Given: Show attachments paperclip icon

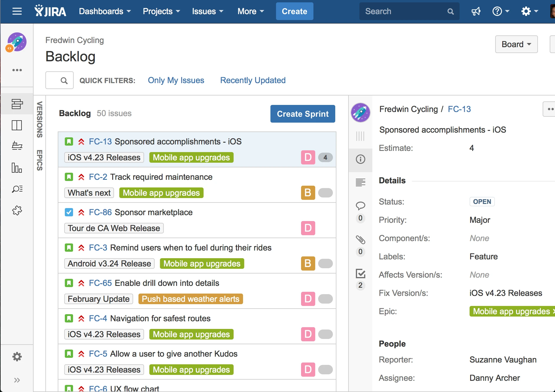Looking at the screenshot, I should point(361,240).
